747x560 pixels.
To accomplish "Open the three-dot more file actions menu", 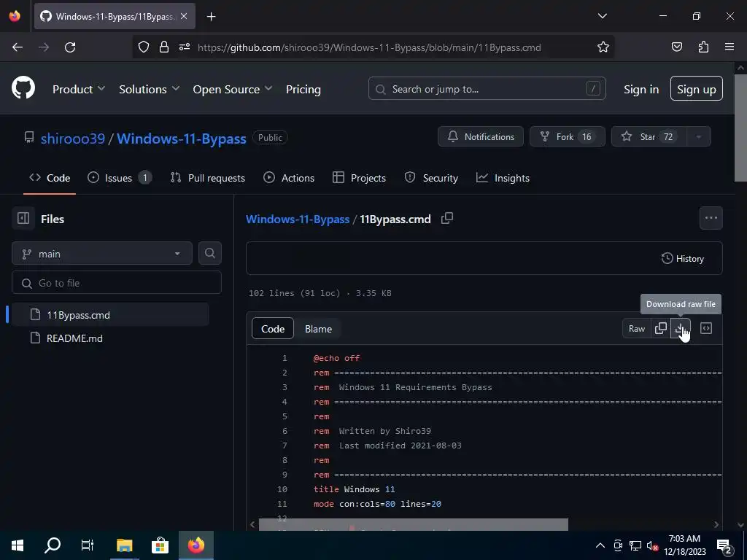I will coord(711,218).
